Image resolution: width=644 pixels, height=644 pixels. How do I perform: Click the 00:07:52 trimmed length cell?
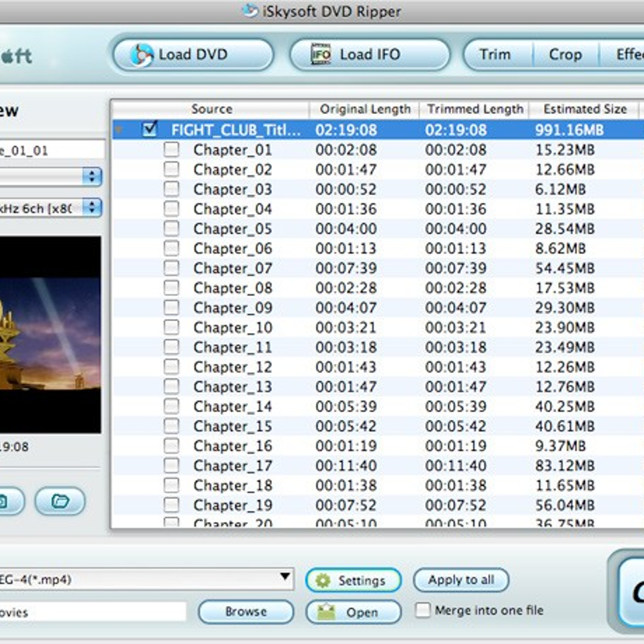[x=456, y=505]
